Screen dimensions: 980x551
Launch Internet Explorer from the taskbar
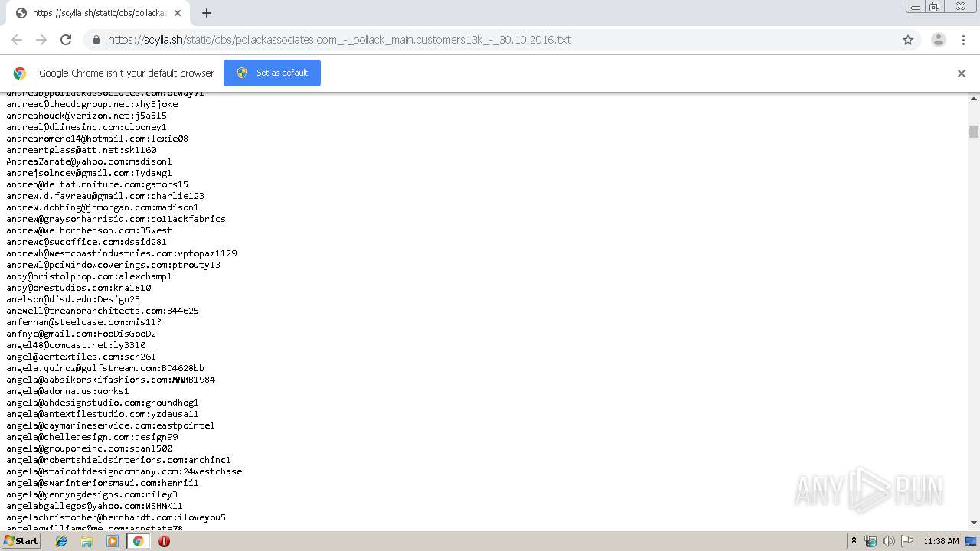point(61,541)
